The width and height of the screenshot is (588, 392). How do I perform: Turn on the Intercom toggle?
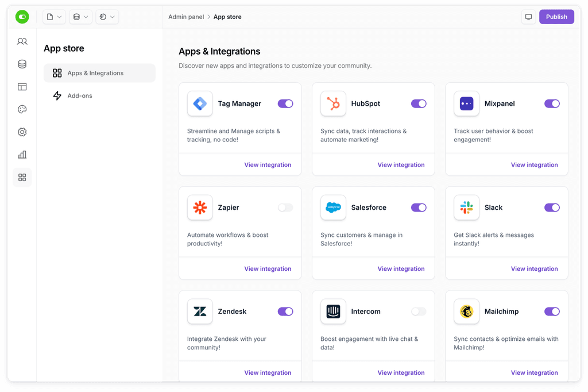click(419, 312)
